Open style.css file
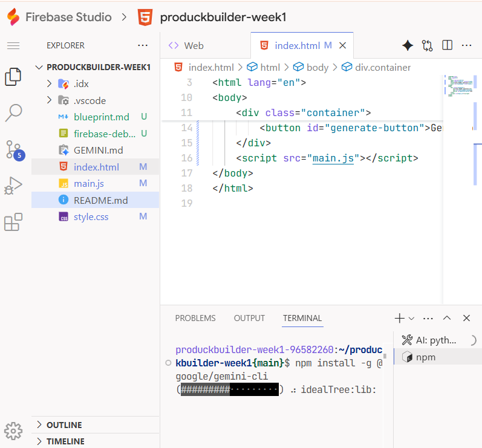 [96, 216]
